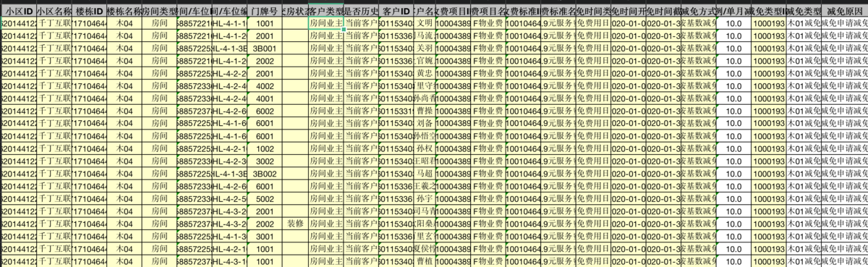Select the 小区ID column header
This screenshot has height=267, width=868.
point(19,11)
